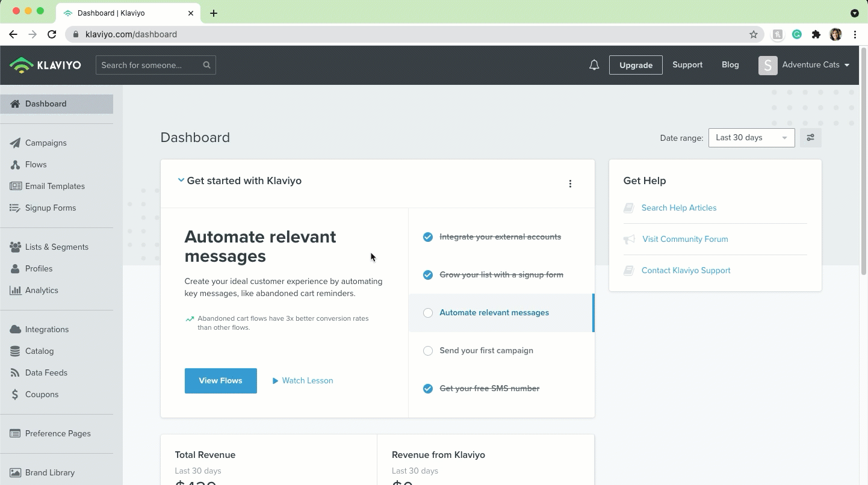The image size is (868, 485).
Task: Go back in browser history
Action: coord(13,34)
